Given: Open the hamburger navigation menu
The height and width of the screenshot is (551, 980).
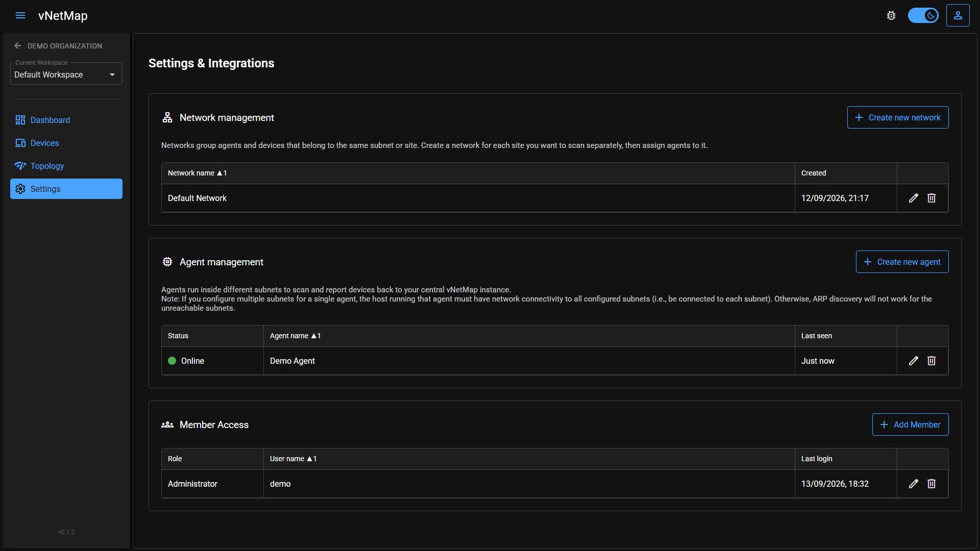Looking at the screenshot, I should coord(20,15).
